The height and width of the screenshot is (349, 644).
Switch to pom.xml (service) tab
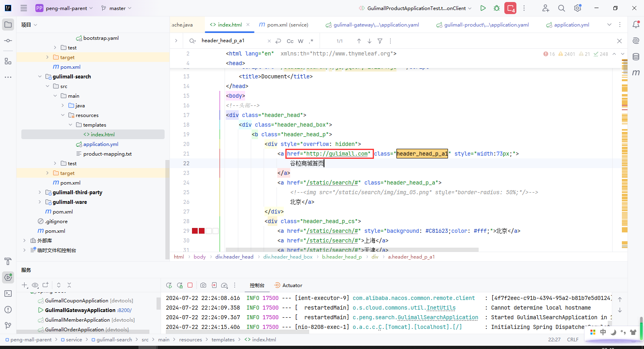click(x=284, y=25)
